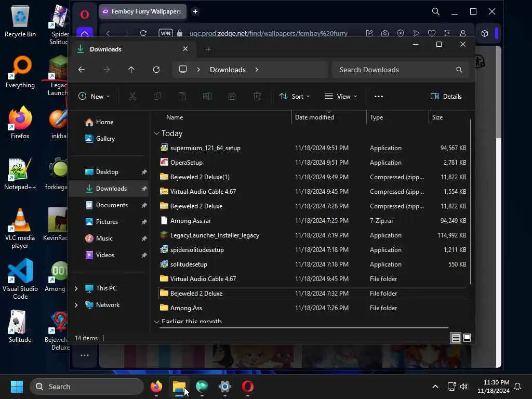This screenshot has height=399, width=532.
Task: Click the Delete trash icon in Explorer
Action: pyautogui.click(x=257, y=96)
